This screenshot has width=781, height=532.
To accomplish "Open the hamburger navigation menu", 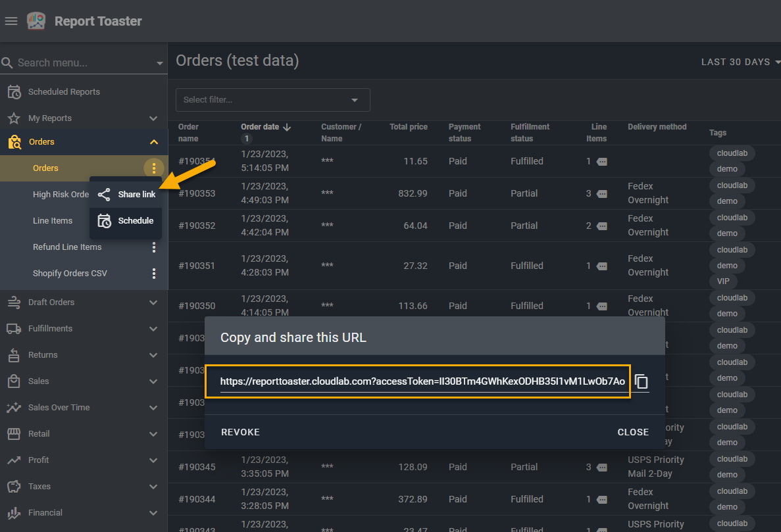I will coord(11,21).
